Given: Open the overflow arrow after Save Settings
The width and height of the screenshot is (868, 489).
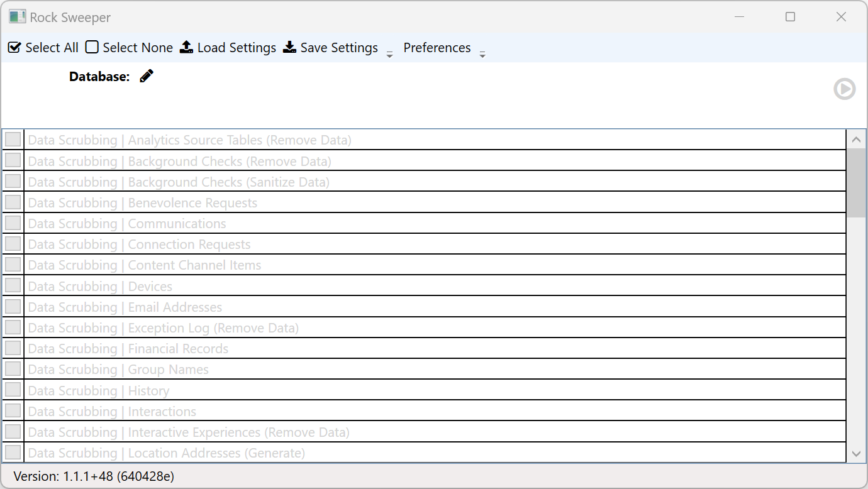Looking at the screenshot, I should (389, 55).
